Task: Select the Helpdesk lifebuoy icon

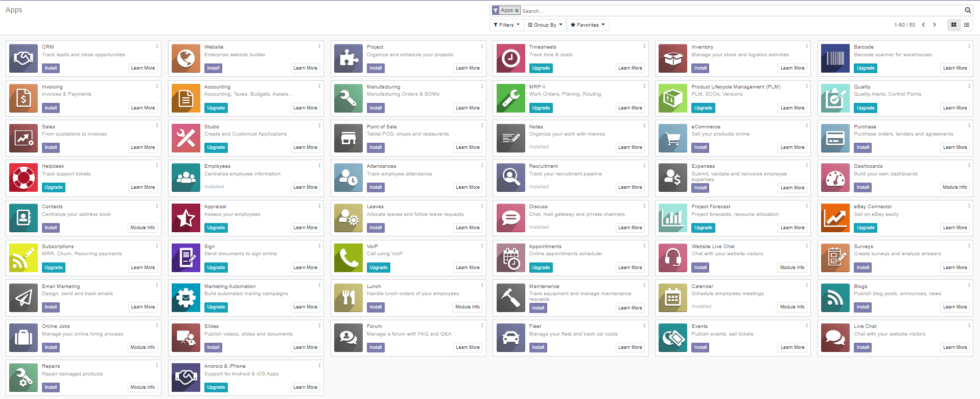Action: pos(24,178)
